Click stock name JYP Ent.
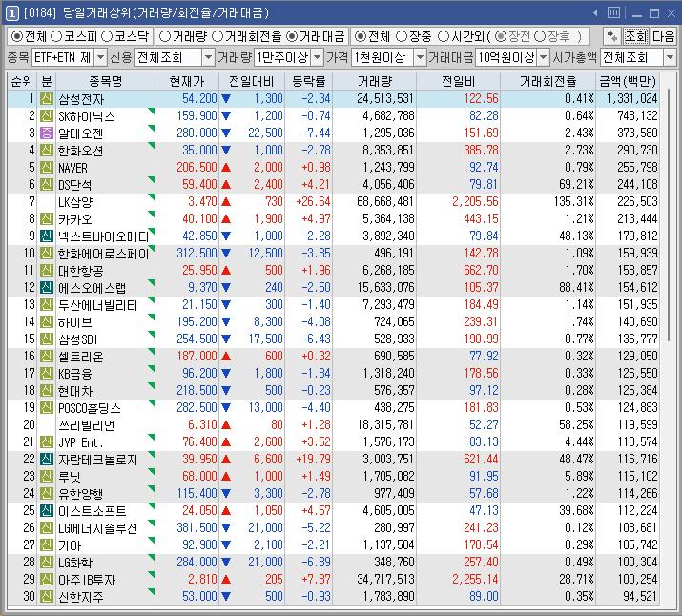Viewport: 682px width, 616px height. (x=80, y=442)
